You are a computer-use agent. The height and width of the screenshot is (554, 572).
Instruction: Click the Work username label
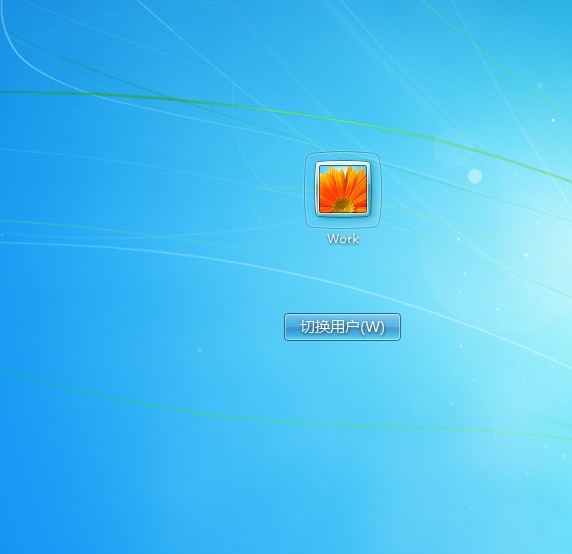343,239
